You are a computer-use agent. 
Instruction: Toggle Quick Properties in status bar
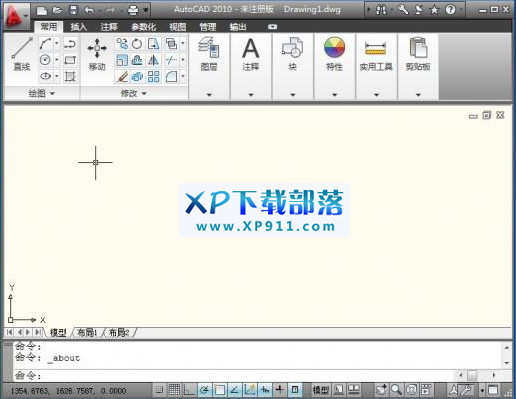295,389
